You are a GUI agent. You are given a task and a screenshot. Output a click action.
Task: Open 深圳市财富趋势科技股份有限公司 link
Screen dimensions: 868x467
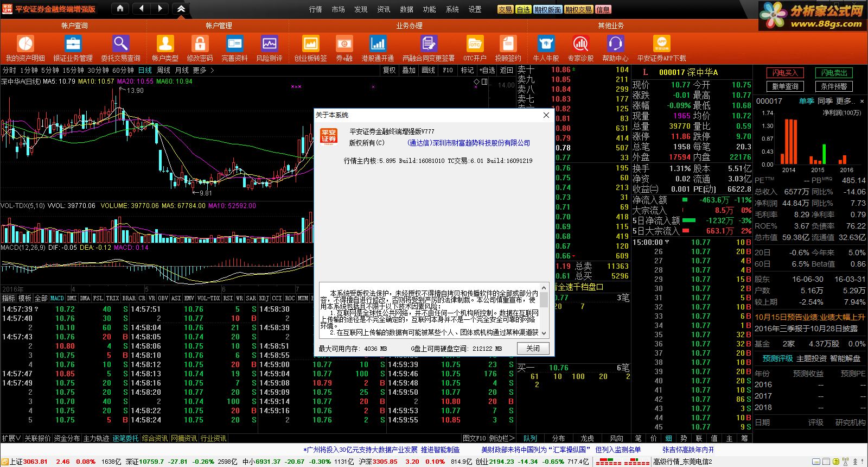tap(468, 143)
